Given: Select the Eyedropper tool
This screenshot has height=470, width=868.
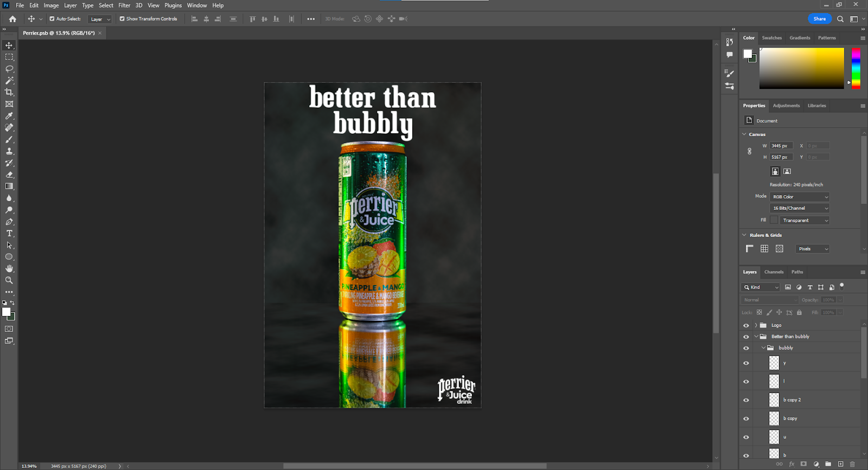Looking at the screenshot, I should [9, 116].
